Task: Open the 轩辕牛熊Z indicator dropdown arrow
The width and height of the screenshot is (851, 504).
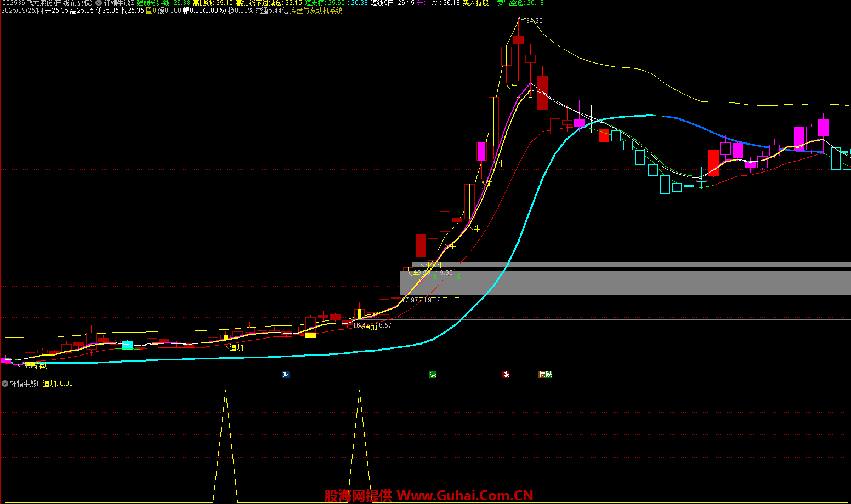Action: (x=99, y=3)
